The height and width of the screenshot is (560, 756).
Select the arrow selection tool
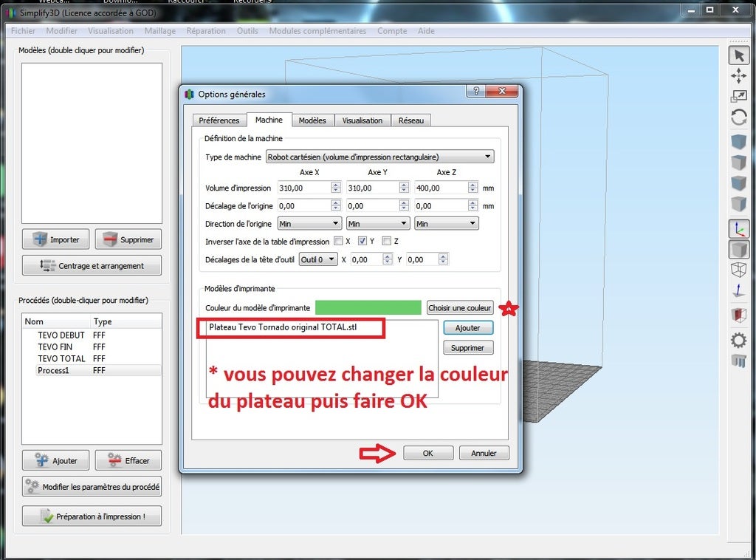coord(738,55)
